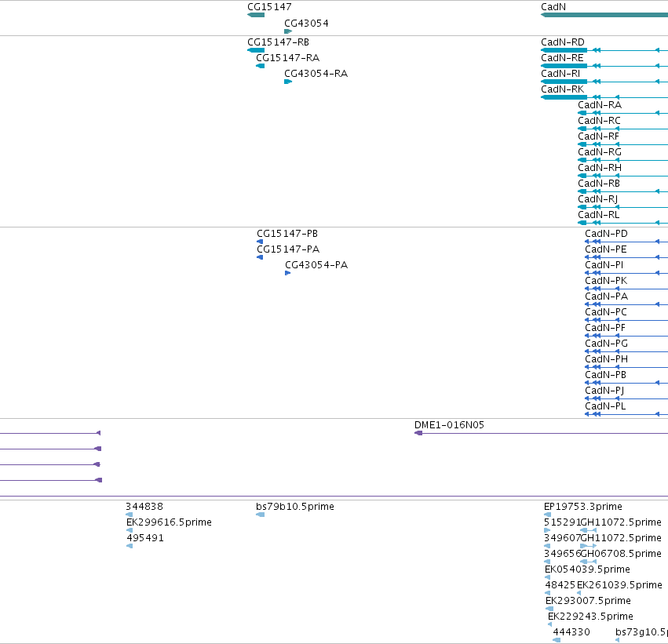The image size is (668, 644).
Task: Select transcript CG15147-RA
Action: tap(287, 58)
